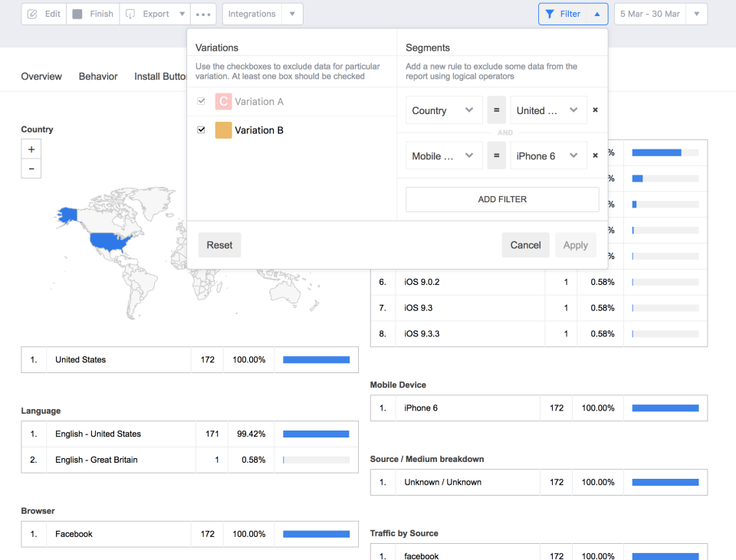Viewport: 736px width, 560px height.
Task: Remove the Country rule with its X icon
Action: click(x=596, y=110)
